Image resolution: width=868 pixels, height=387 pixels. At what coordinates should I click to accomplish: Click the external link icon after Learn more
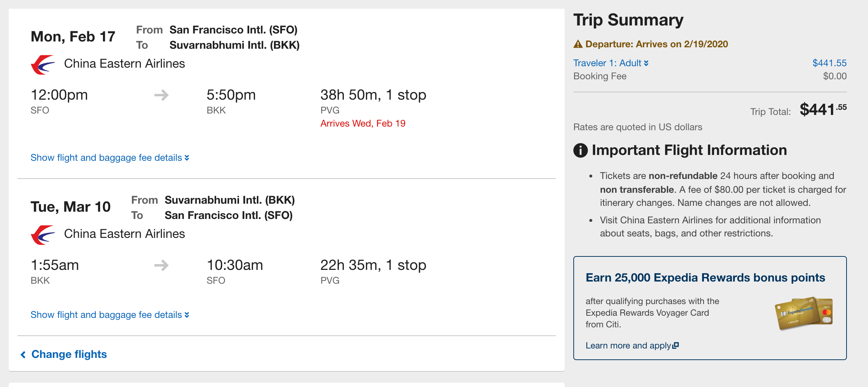676,346
